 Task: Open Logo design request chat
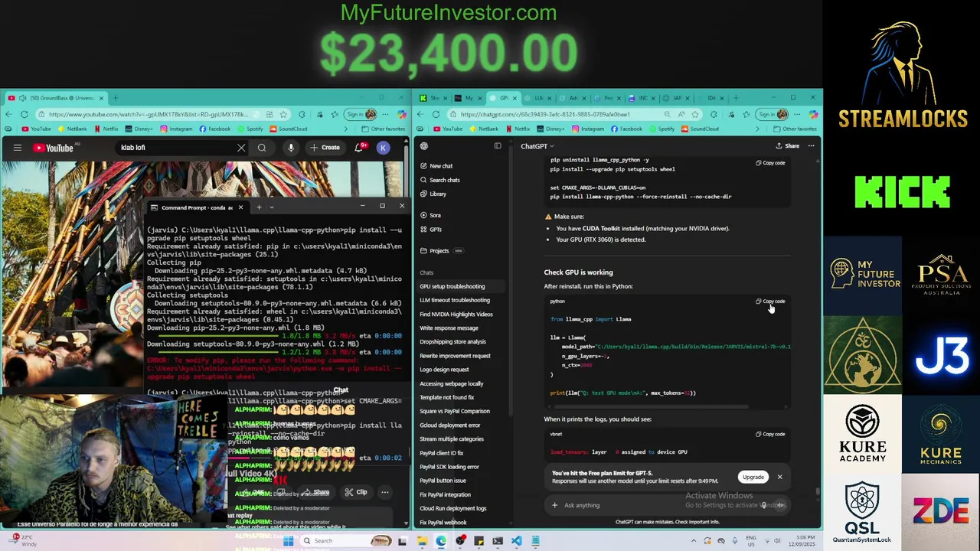click(x=462, y=370)
